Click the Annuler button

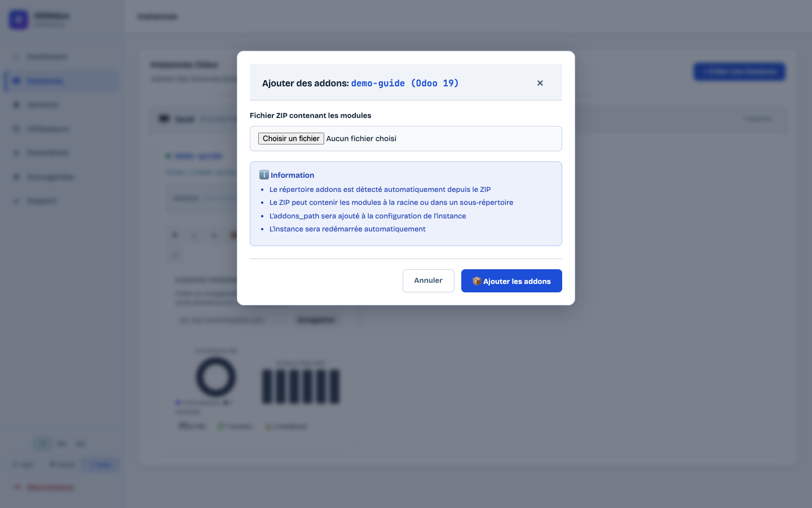pyautogui.click(x=429, y=281)
